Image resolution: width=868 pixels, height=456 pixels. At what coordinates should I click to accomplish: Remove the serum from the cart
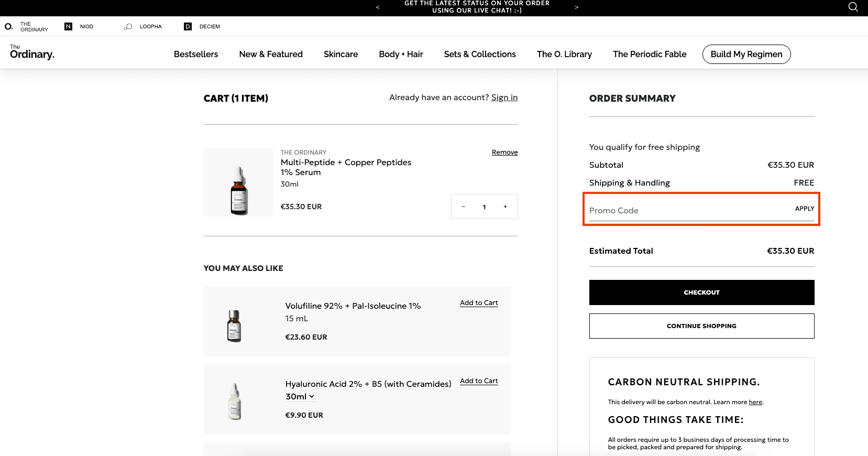click(504, 152)
